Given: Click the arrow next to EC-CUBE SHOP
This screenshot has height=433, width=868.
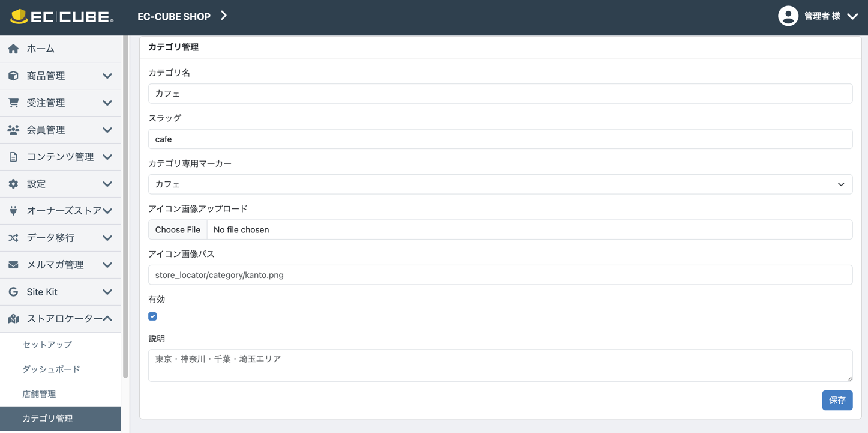Looking at the screenshot, I should tap(224, 16).
